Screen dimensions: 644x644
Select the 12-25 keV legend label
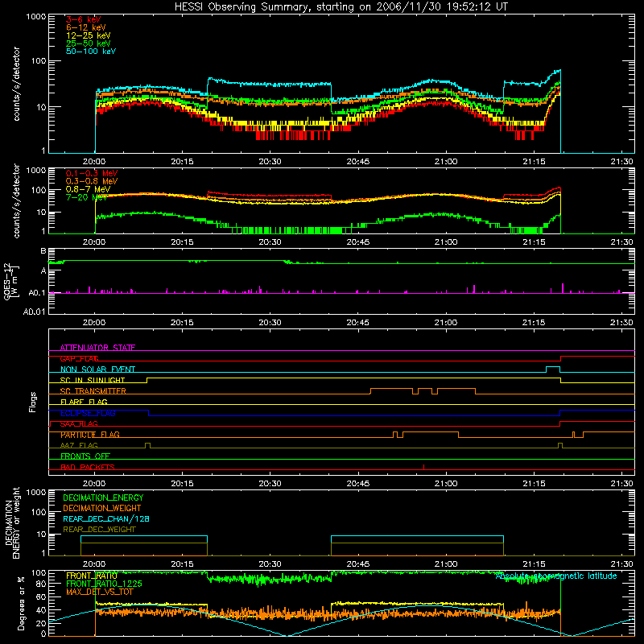[89, 35]
